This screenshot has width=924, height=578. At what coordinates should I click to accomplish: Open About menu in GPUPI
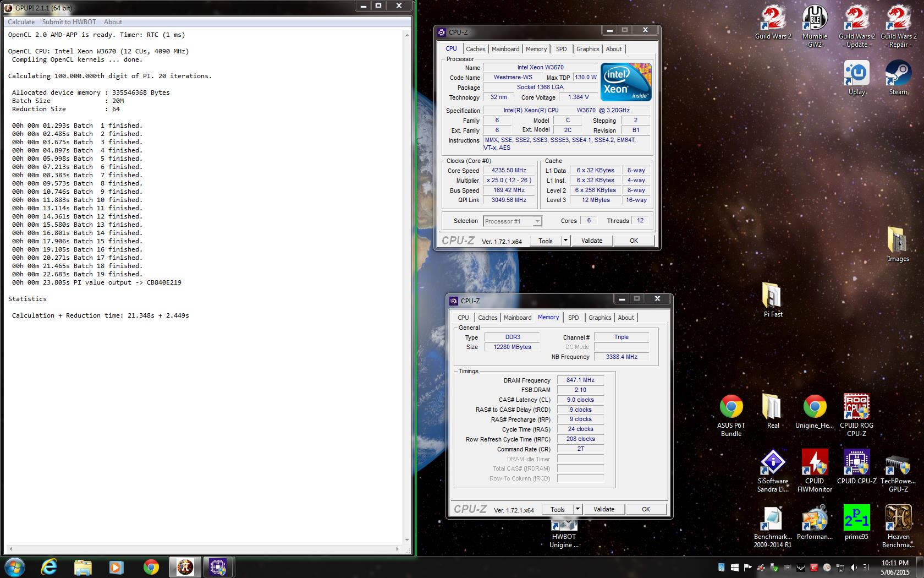tap(113, 22)
